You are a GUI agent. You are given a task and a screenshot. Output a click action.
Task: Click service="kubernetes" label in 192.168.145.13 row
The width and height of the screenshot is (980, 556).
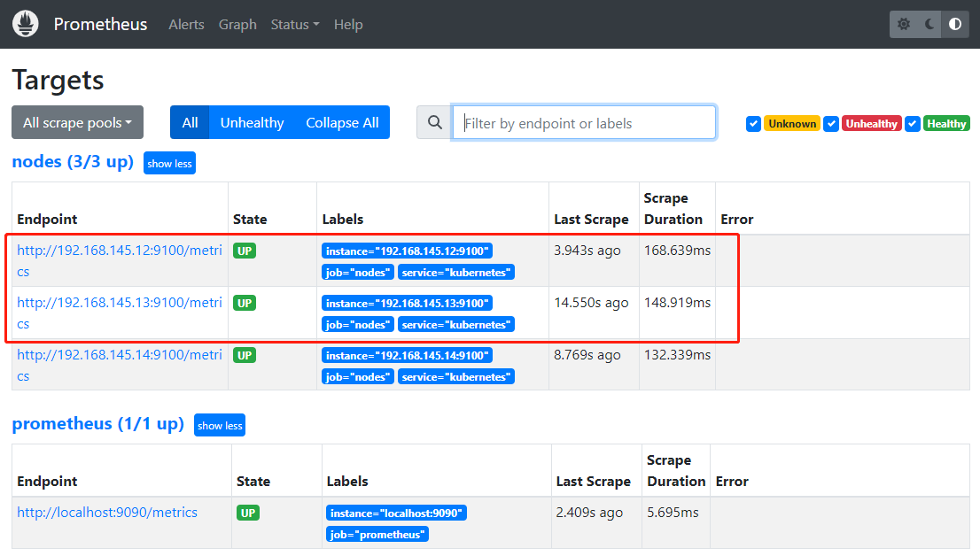pyautogui.click(x=456, y=325)
